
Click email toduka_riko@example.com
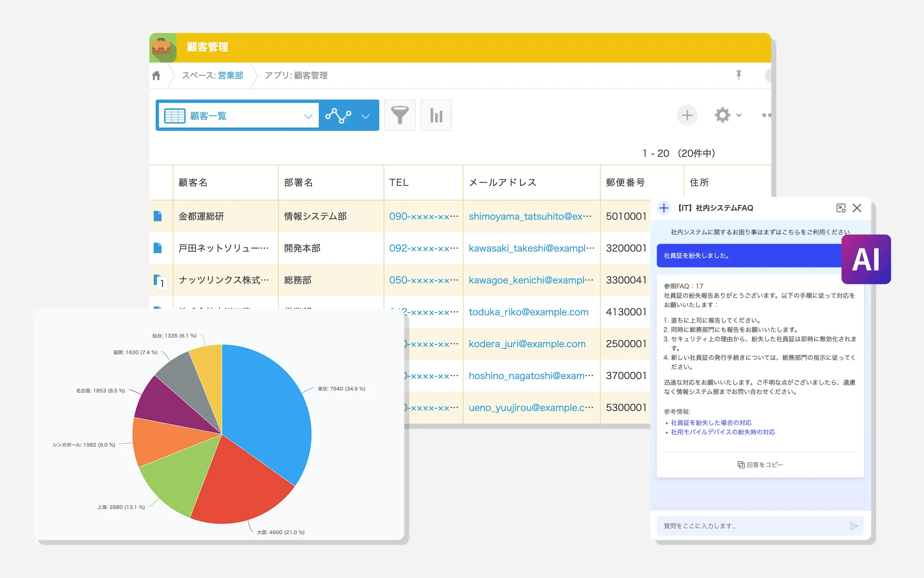(x=528, y=312)
